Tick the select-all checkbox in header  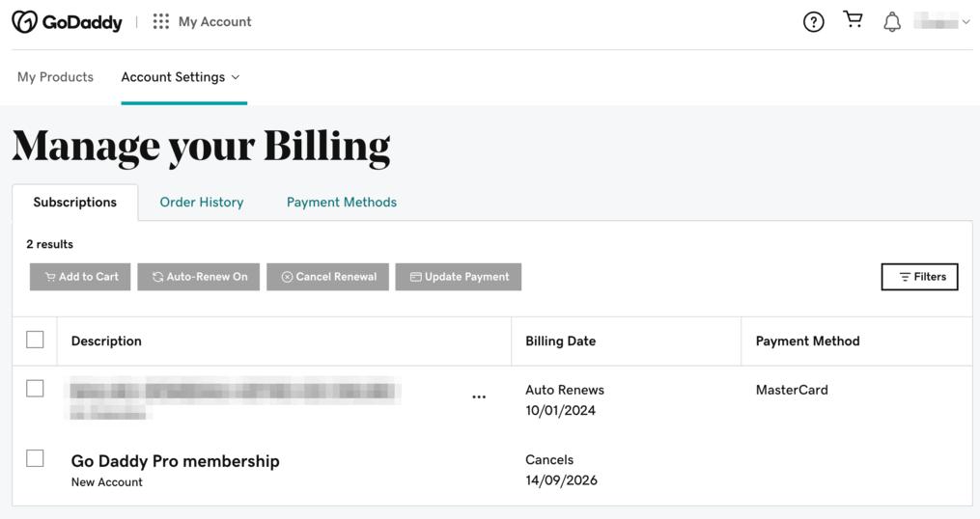point(35,340)
